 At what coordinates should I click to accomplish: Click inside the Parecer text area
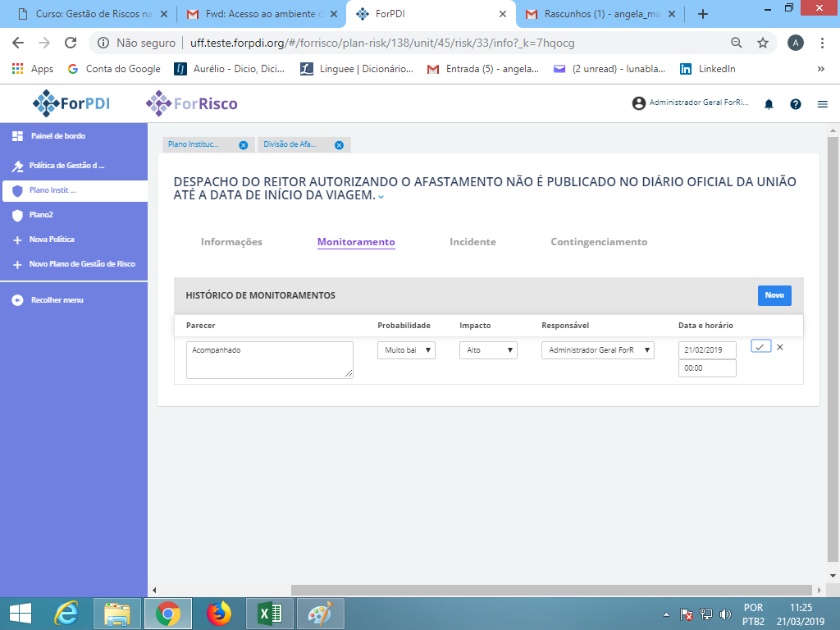click(269, 359)
